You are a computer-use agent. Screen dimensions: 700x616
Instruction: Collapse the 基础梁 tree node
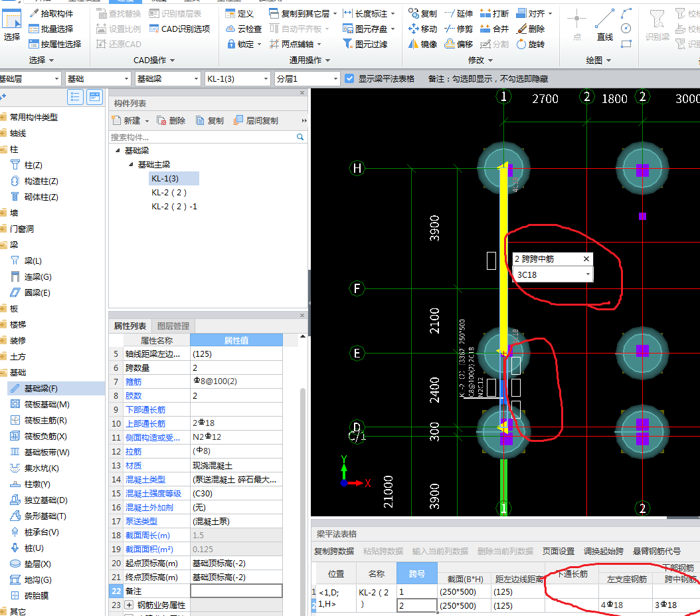pos(118,151)
